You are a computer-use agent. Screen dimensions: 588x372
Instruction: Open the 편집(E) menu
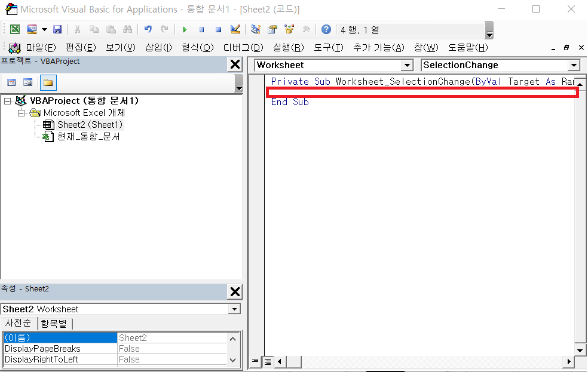coord(81,48)
